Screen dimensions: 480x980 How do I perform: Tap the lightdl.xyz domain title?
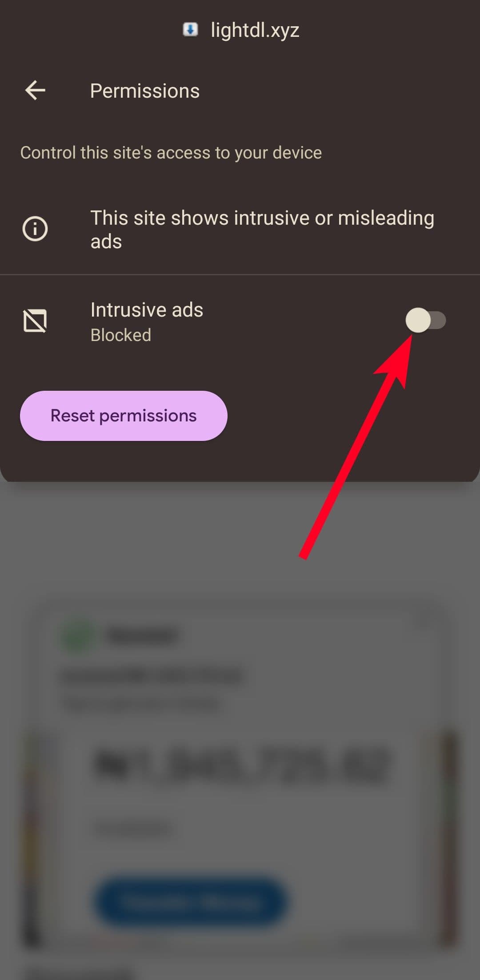[x=255, y=30]
